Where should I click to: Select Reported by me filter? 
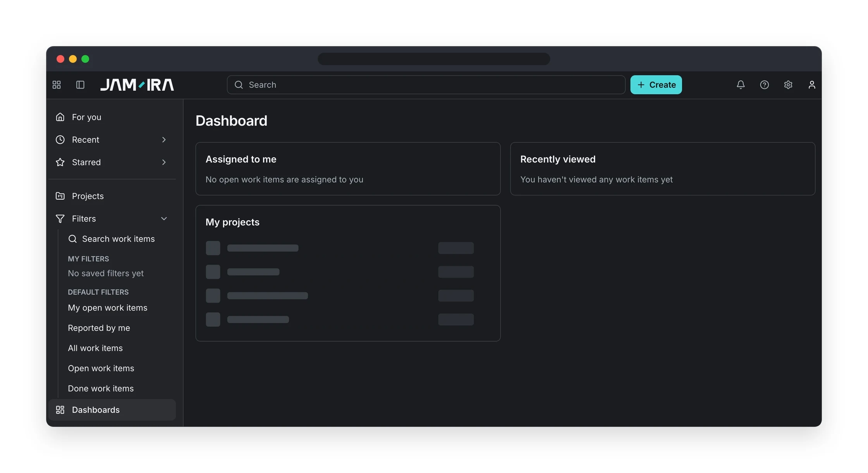point(99,328)
